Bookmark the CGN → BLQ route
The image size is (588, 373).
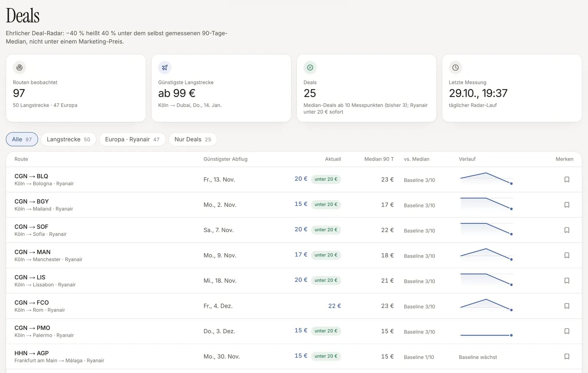tap(567, 180)
